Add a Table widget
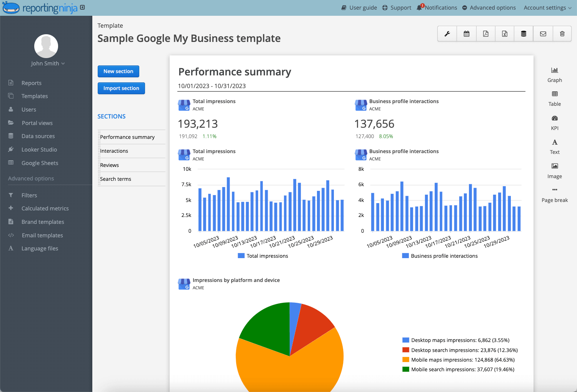The height and width of the screenshot is (392, 577). (x=555, y=99)
